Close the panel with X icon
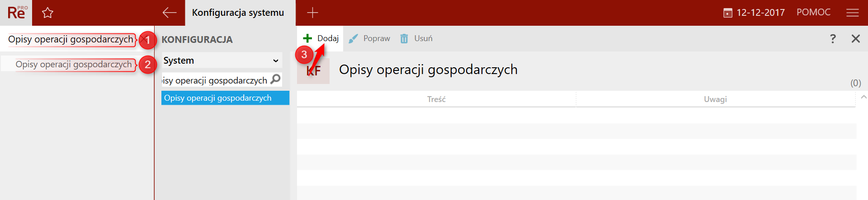The image size is (868, 200). (855, 38)
